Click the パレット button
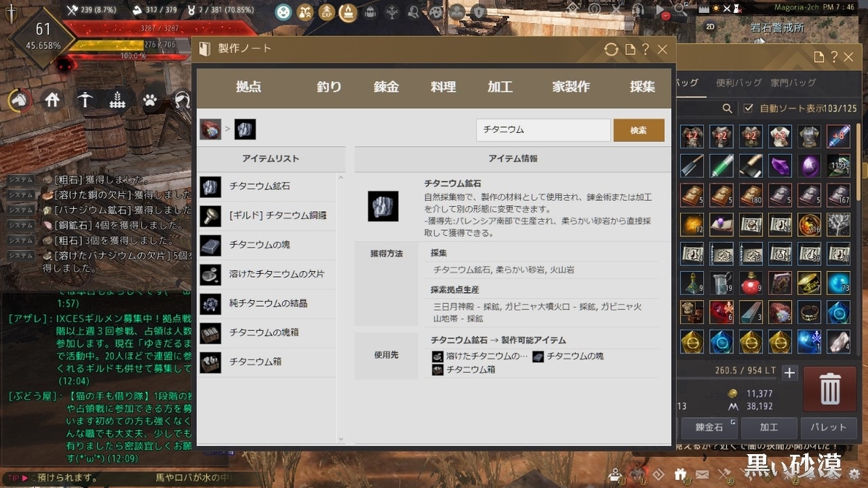The image size is (868, 488). pyautogui.click(x=828, y=427)
